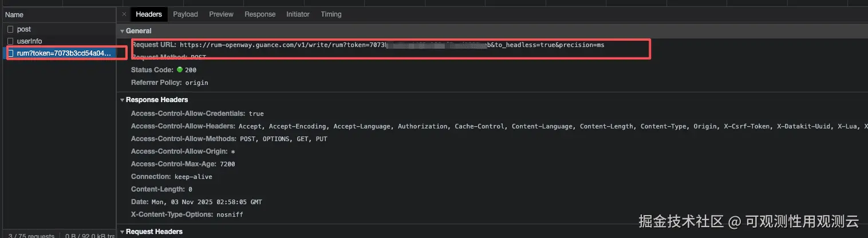Click the userInfo request file icon
Image resolution: width=868 pixels, height=238 pixels.
coord(10,41)
